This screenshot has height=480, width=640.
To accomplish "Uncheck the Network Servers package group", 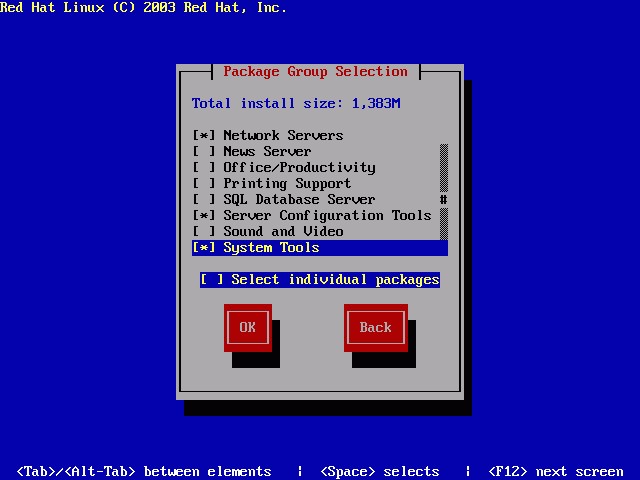I will click(204, 136).
